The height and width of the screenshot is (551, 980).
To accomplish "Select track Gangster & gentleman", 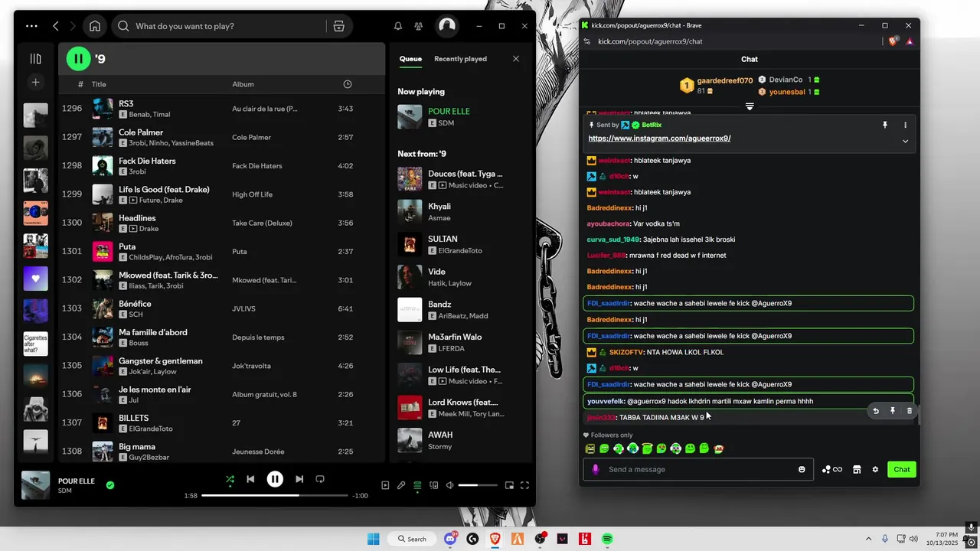I will (222, 366).
